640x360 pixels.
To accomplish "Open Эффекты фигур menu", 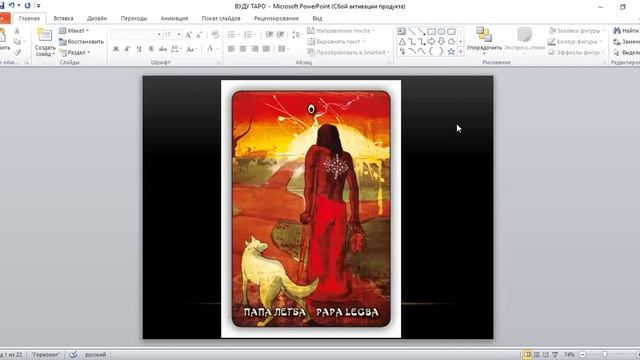I will pos(576,52).
